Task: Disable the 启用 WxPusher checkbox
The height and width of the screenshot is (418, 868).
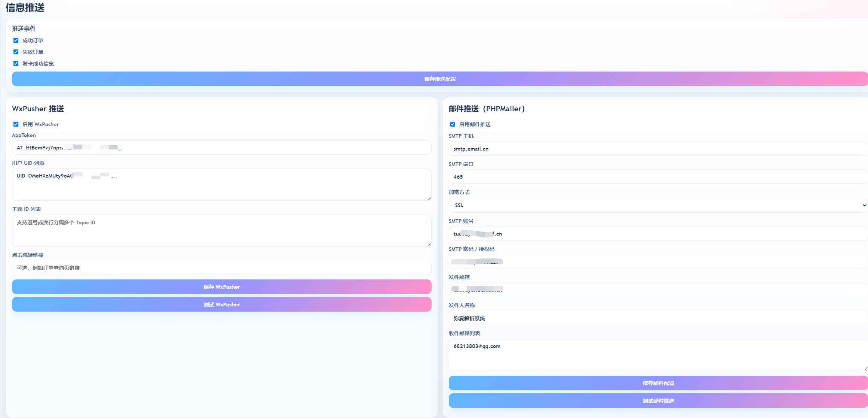Action: click(x=16, y=124)
